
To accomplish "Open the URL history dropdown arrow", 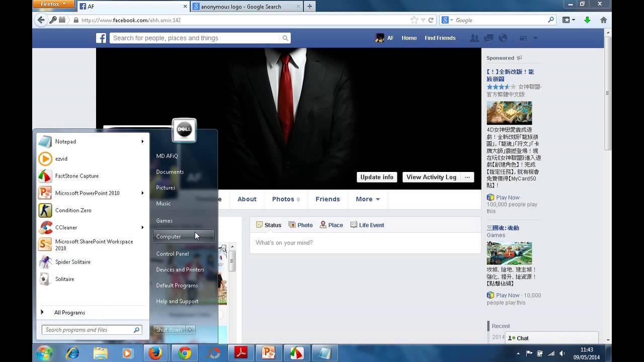I will tap(423, 20).
